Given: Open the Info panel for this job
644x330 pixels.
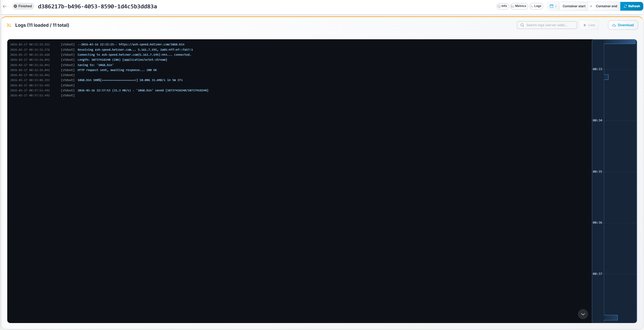Looking at the screenshot, I should tap(502, 6).
